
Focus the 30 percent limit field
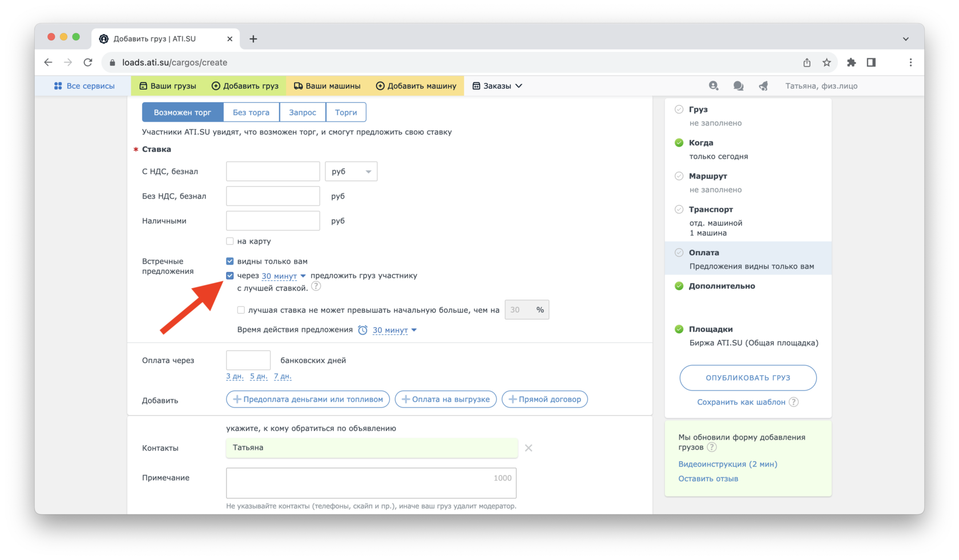coord(527,310)
